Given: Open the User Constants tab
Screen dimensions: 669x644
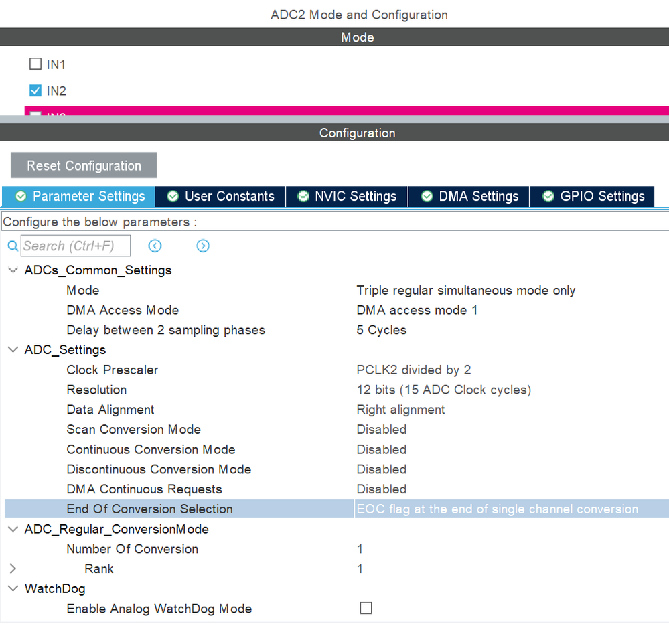Looking at the screenshot, I should click(x=220, y=197).
